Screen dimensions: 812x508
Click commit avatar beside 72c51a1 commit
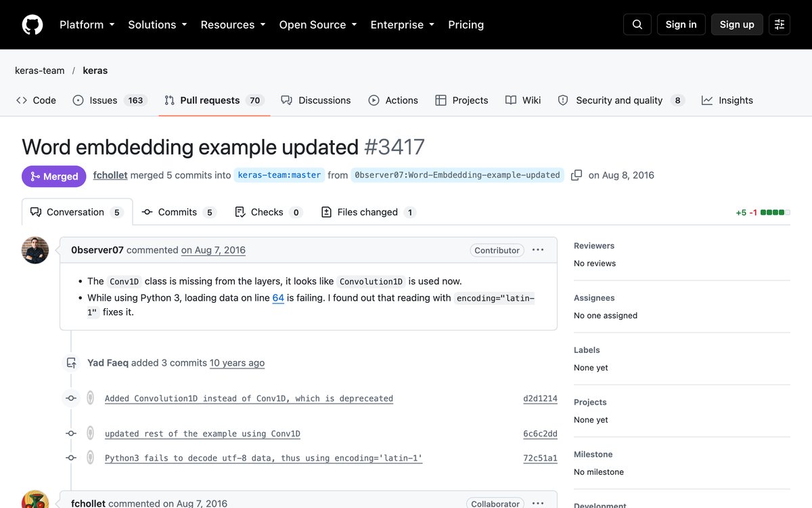click(90, 458)
